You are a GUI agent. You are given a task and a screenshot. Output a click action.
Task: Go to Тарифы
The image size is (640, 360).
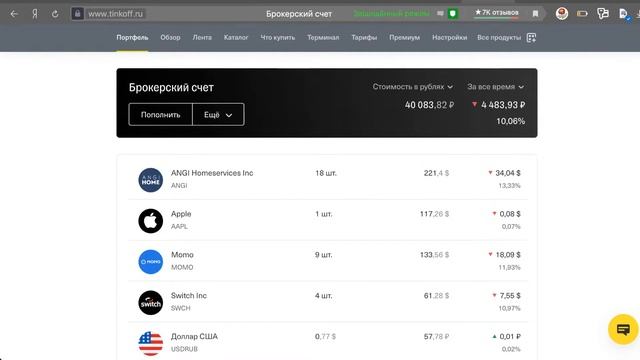pyautogui.click(x=364, y=37)
